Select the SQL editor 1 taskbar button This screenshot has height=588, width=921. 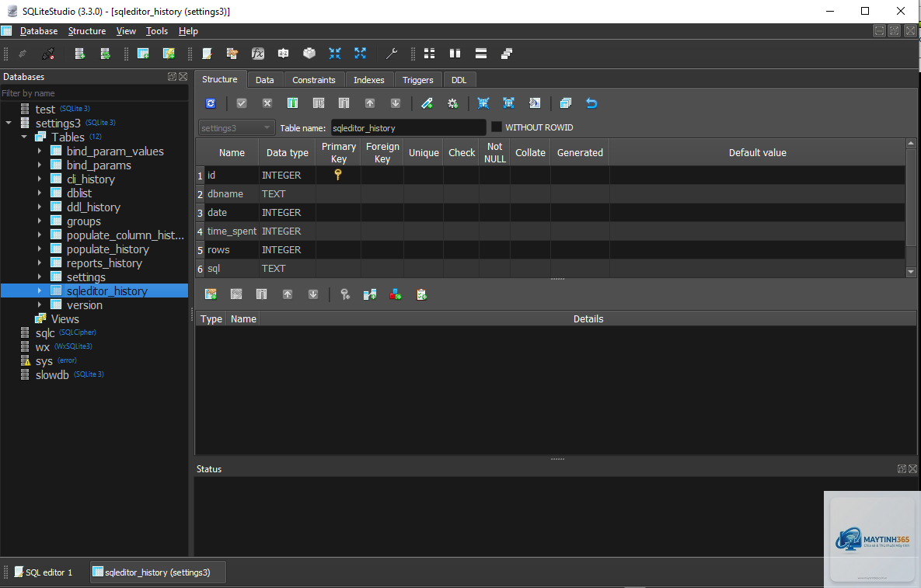pos(44,572)
